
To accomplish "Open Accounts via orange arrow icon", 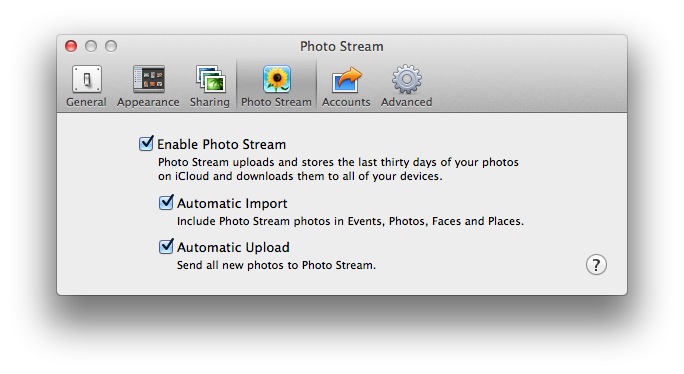I will pyautogui.click(x=346, y=79).
